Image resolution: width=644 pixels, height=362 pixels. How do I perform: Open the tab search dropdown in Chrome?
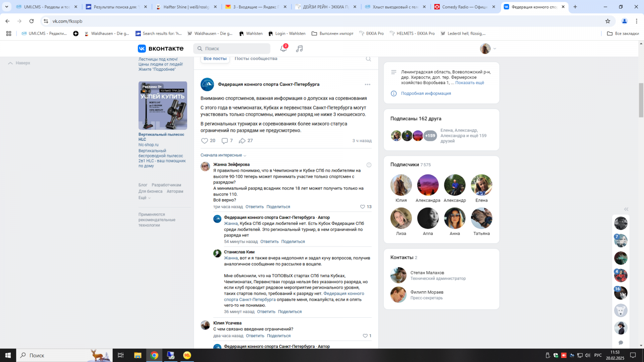click(6, 7)
